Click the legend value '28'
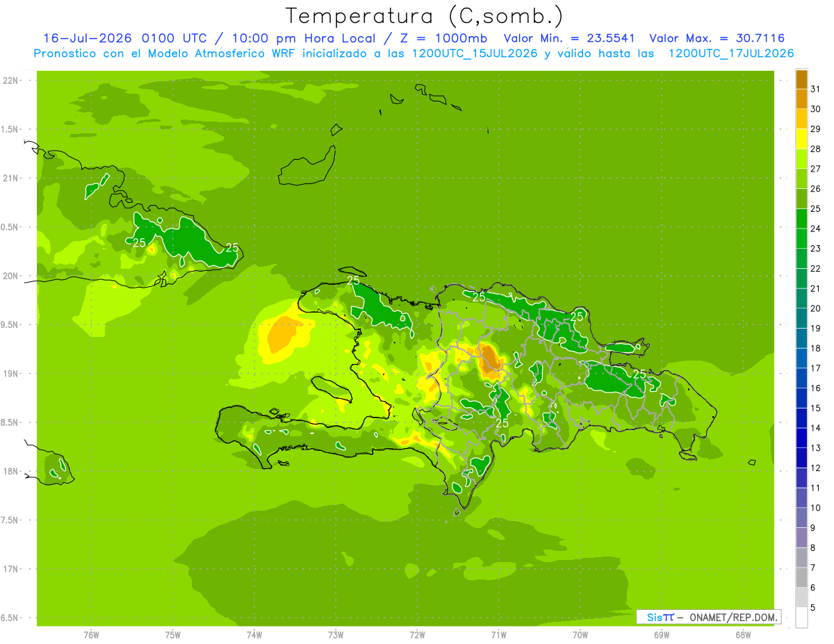This screenshot has height=644, width=834. (815, 149)
